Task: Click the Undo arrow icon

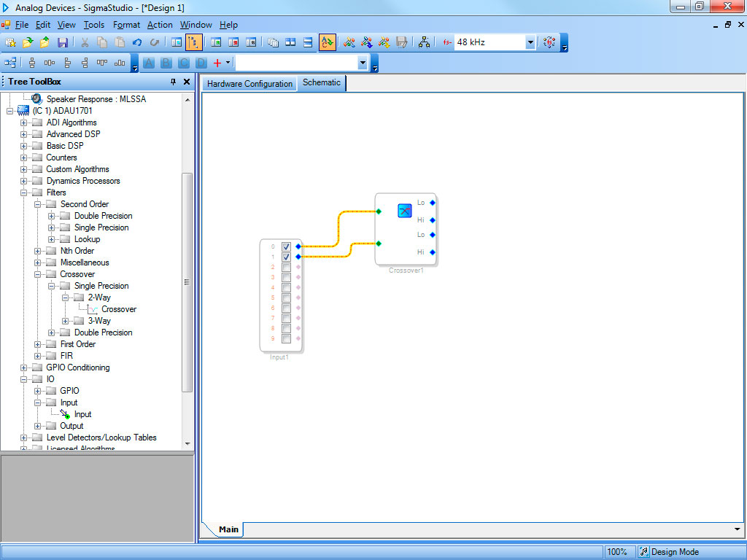Action: point(137,42)
